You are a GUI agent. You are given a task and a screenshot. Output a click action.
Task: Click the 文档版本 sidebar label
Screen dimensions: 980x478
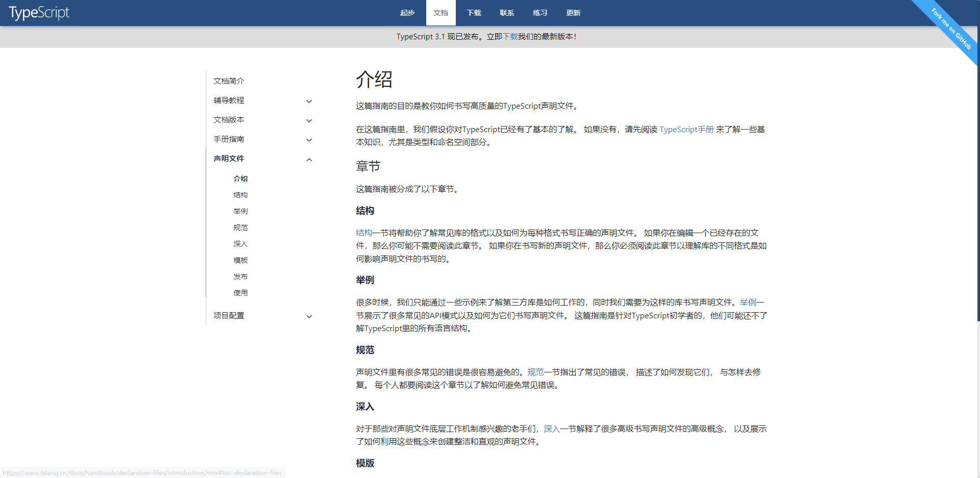coord(229,120)
